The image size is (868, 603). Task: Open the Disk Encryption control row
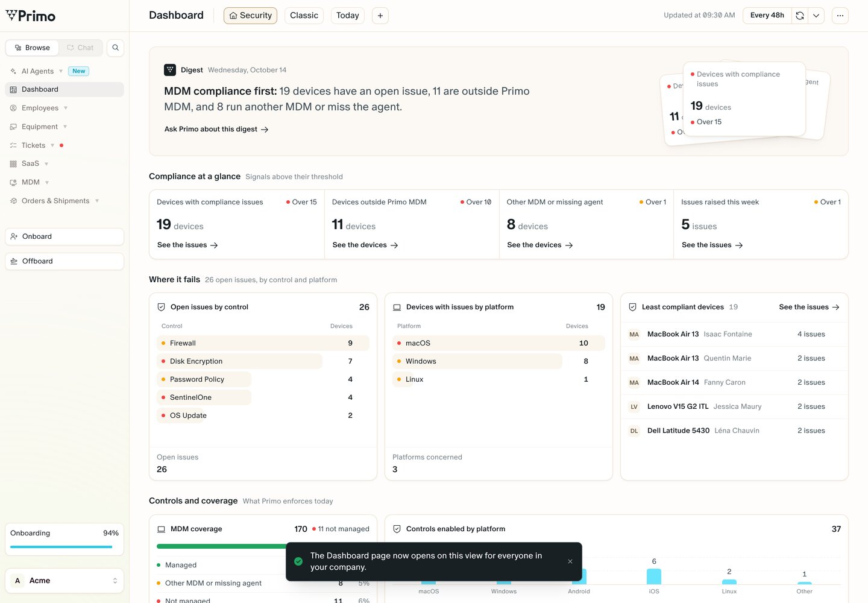pyautogui.click(x=263, y=361)
